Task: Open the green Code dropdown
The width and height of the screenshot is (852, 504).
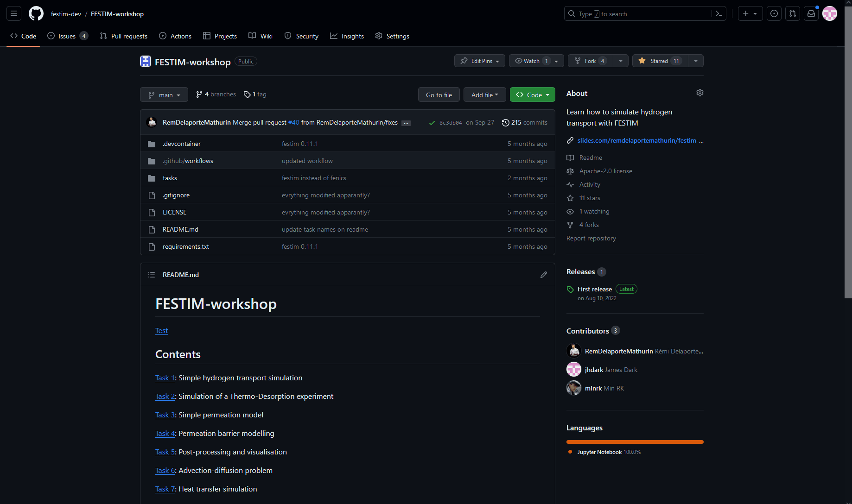Action: tap(533, 94)
